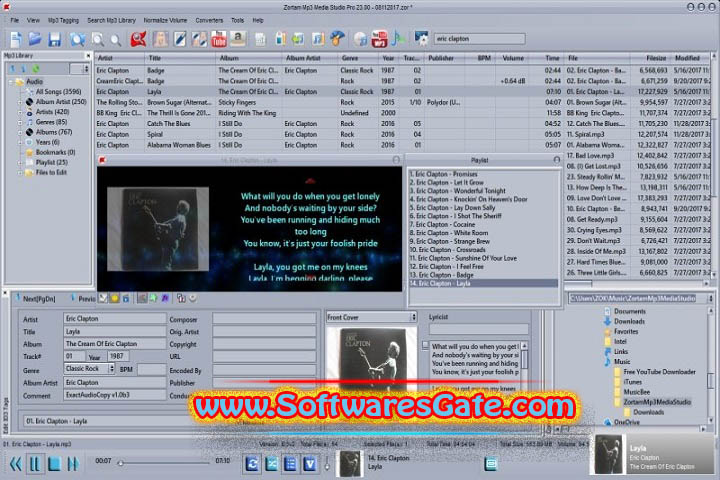Click the YouTube to MP3 converter icon
This screenshot has width=720, height=480.
pyautogui.click(x=379, y=39)
